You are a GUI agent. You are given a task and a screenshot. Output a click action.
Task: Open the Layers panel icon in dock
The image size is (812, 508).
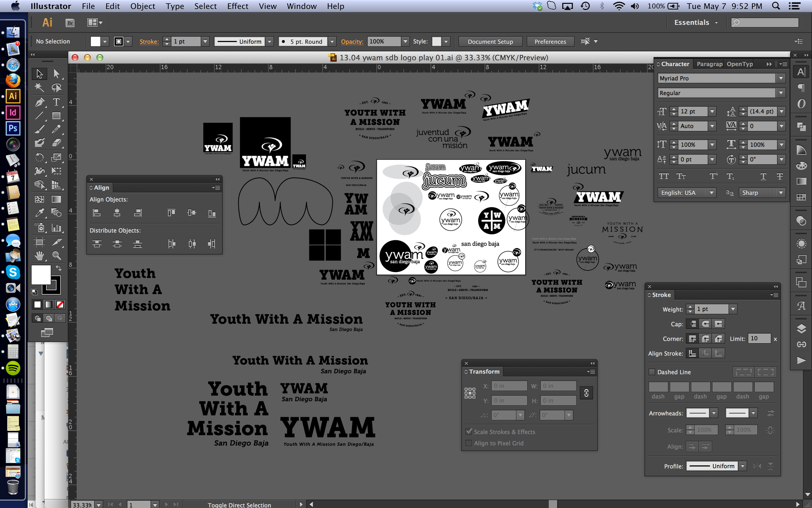(x=801, y=328)
